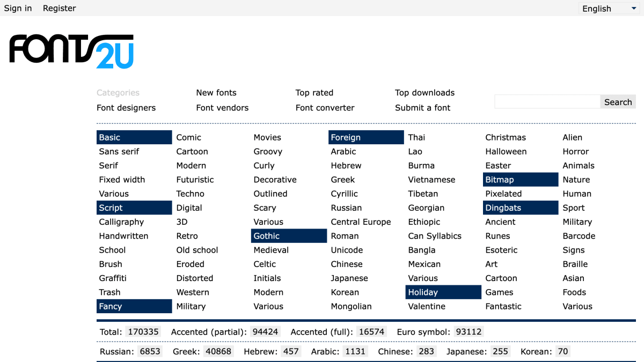Choose Fixed width fonts
Screen dimensions: 644x362
click(122, 180)
